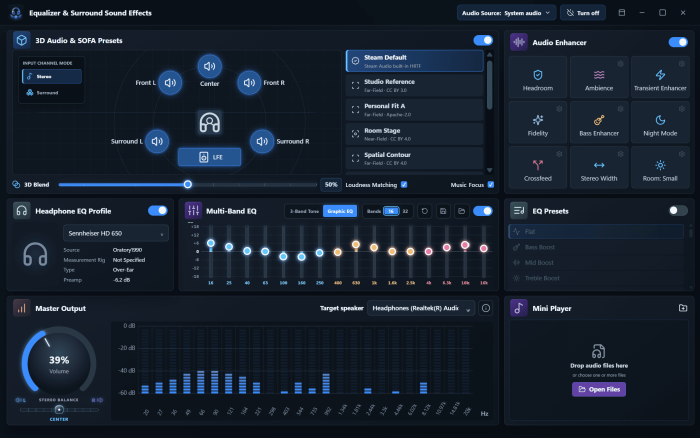The height and width of the screenshot is (438, 700).
Task: Toggle the Multi-Band EQ switch
Action: (x=483, y=211)
